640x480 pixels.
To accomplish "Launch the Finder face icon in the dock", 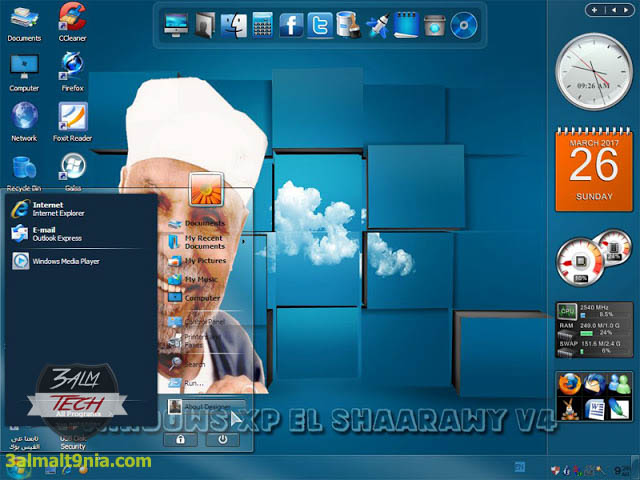I will point(234,26).
